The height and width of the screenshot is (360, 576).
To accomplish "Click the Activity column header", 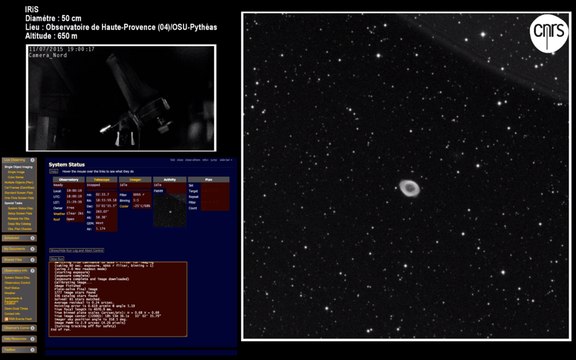I will [170, 180].
